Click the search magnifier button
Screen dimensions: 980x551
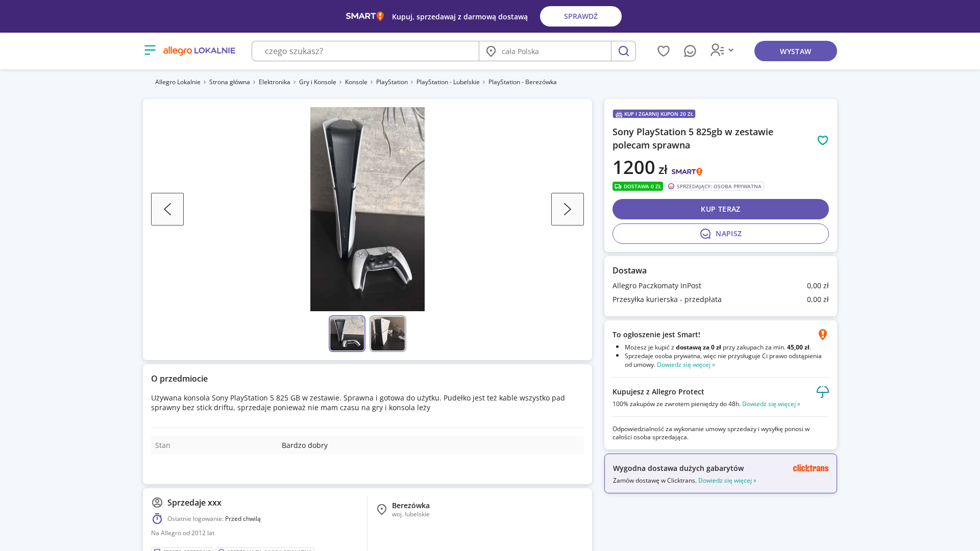coord(623,51)
